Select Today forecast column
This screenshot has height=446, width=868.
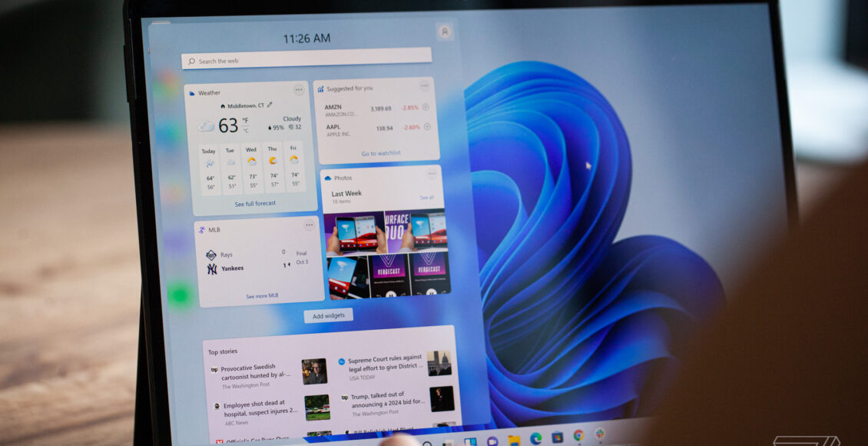pos(209,168)
